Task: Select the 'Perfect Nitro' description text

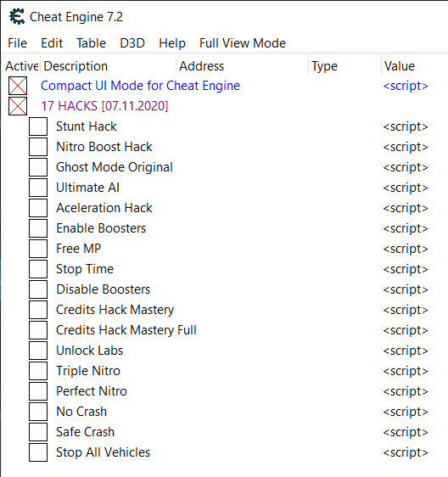Action: pos(92,391)
